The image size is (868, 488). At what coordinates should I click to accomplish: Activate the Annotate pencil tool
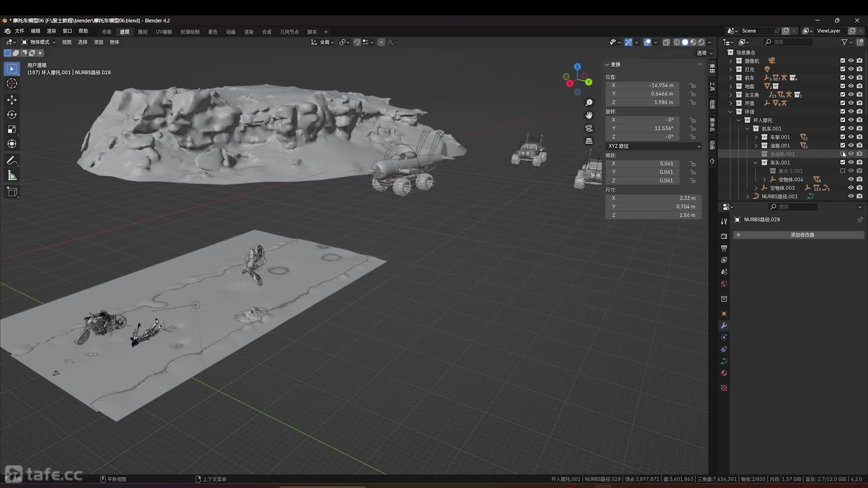[12, 160]
